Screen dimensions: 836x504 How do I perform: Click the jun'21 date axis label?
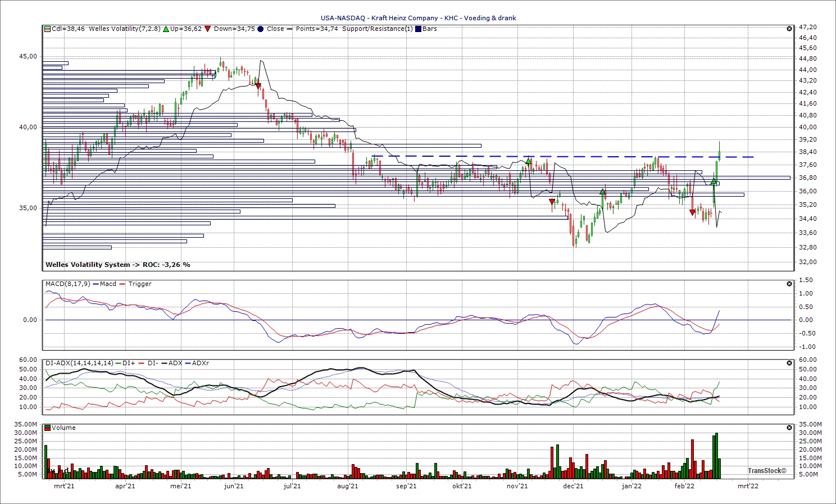(x=234, y=486)
